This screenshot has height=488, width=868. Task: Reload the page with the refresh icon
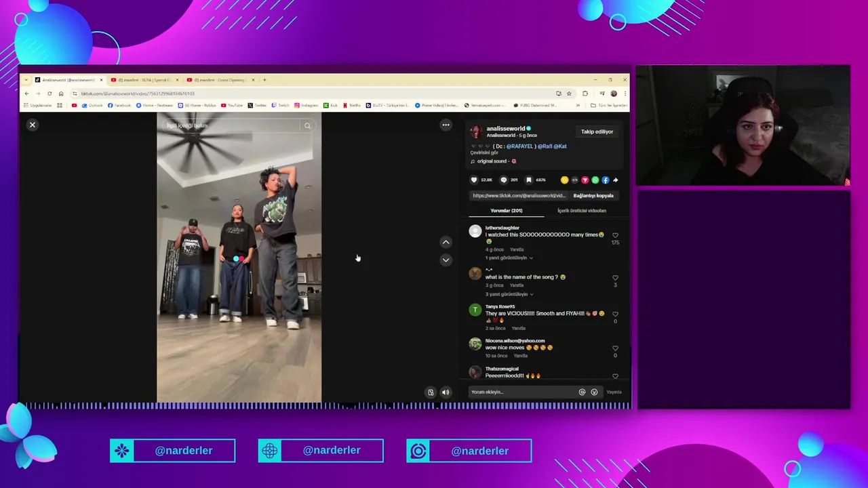(50, 94)
